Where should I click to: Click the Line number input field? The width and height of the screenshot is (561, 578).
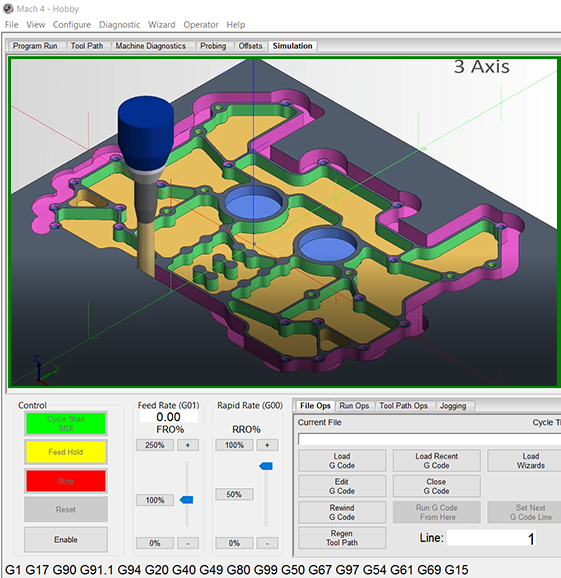pos(491,539)
